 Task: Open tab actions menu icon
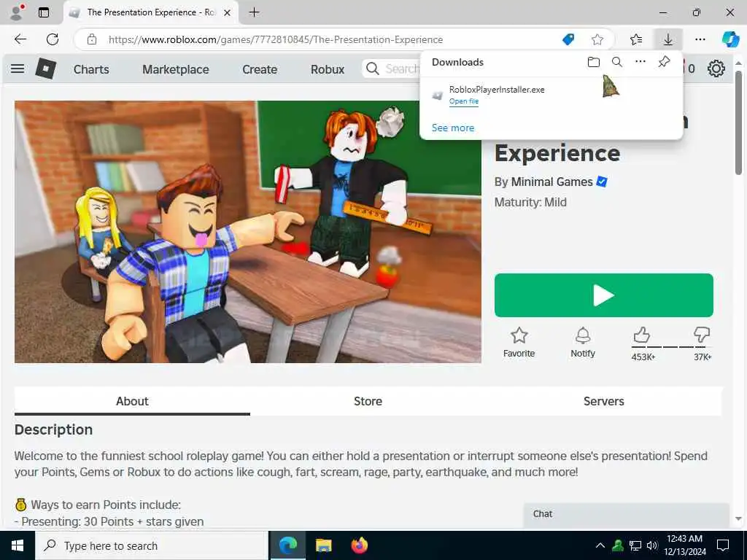(x=44, y=12)
